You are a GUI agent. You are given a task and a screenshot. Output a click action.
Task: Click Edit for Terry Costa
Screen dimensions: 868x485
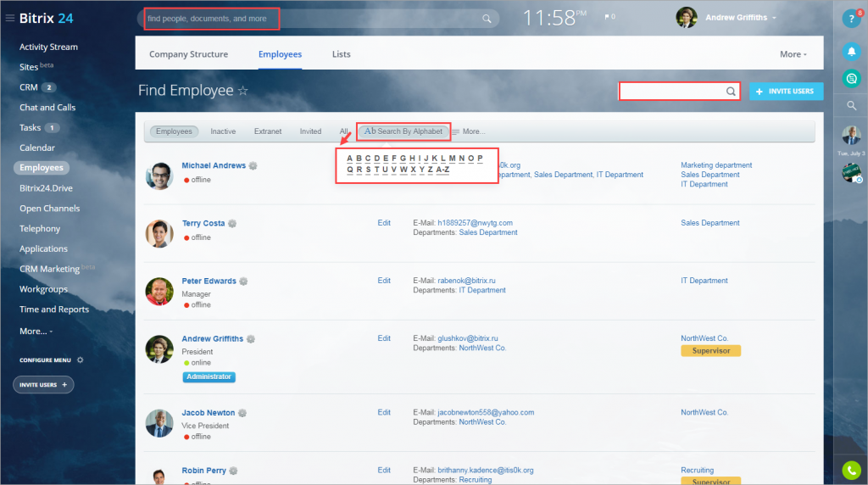(384, 222)
